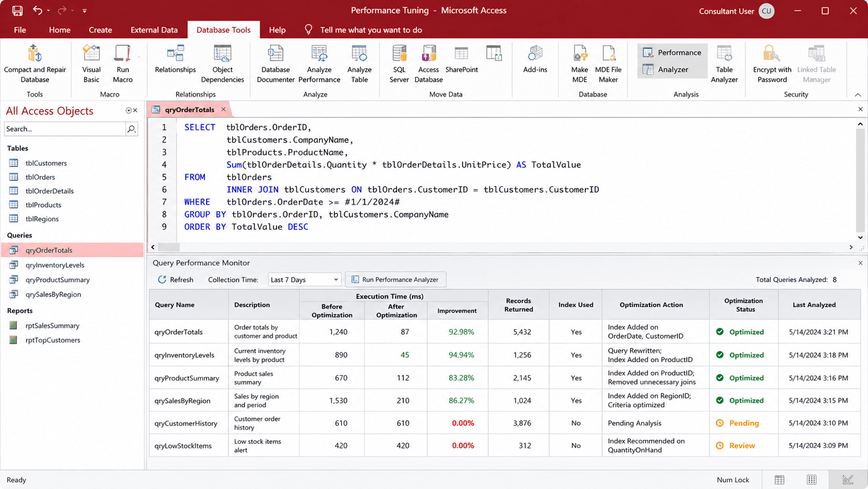Open rptTopCustomers report

click(53, 340)
